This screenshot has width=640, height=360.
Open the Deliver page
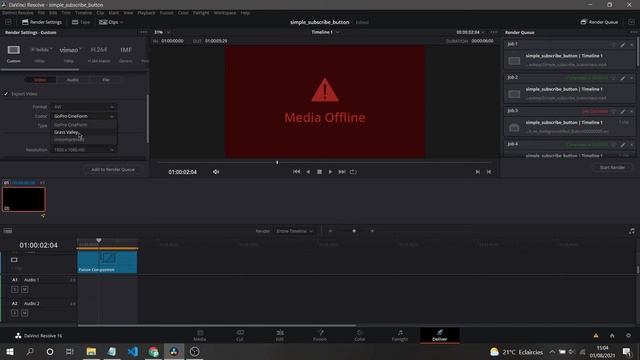coord(440,335)
